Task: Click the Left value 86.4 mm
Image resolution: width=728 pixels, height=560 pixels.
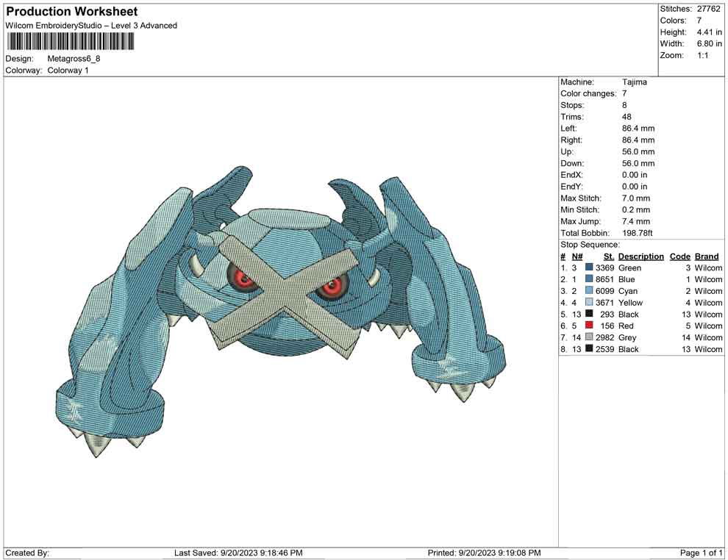Action: tap(638, 128)
